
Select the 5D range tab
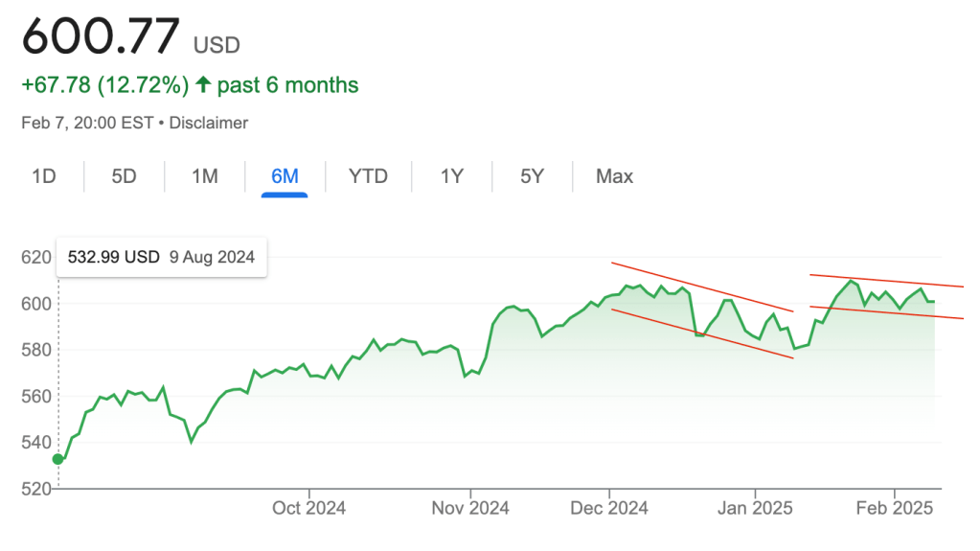(124, 176)
